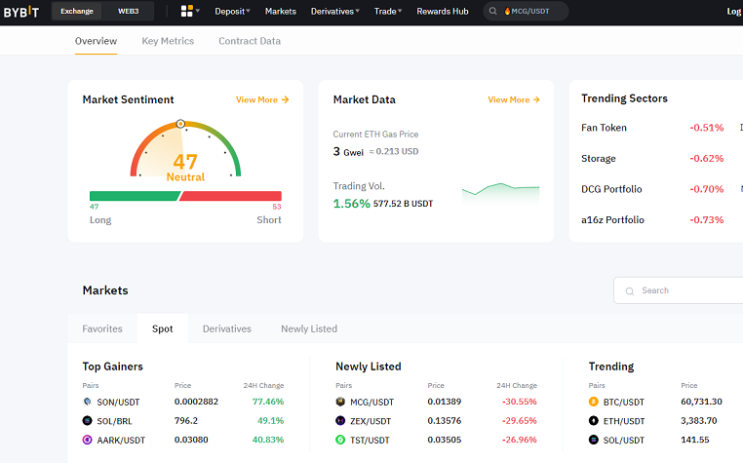Click the red Short portion of ratio bar
743x463 pixels.
(230, 196)
